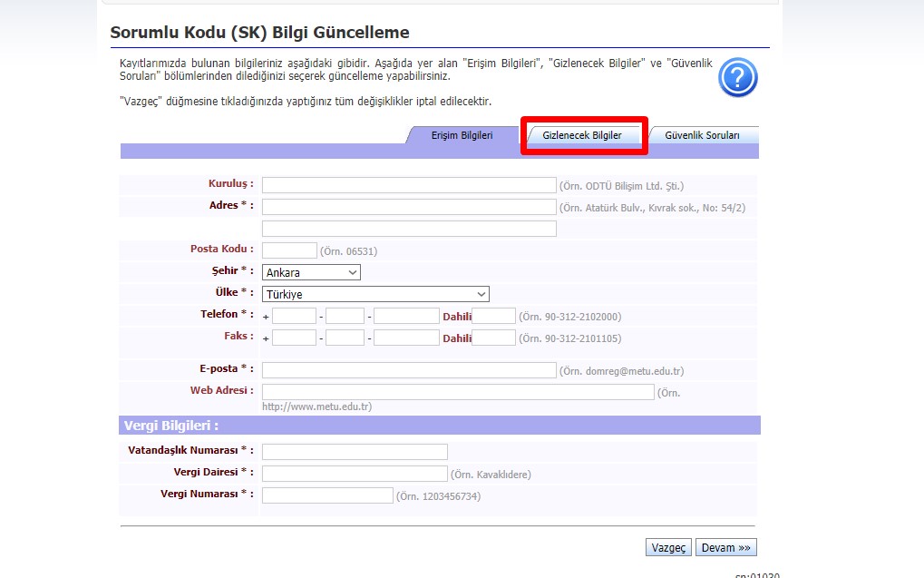Switch to the Erişim Bilgileri tab

[462, 135]
